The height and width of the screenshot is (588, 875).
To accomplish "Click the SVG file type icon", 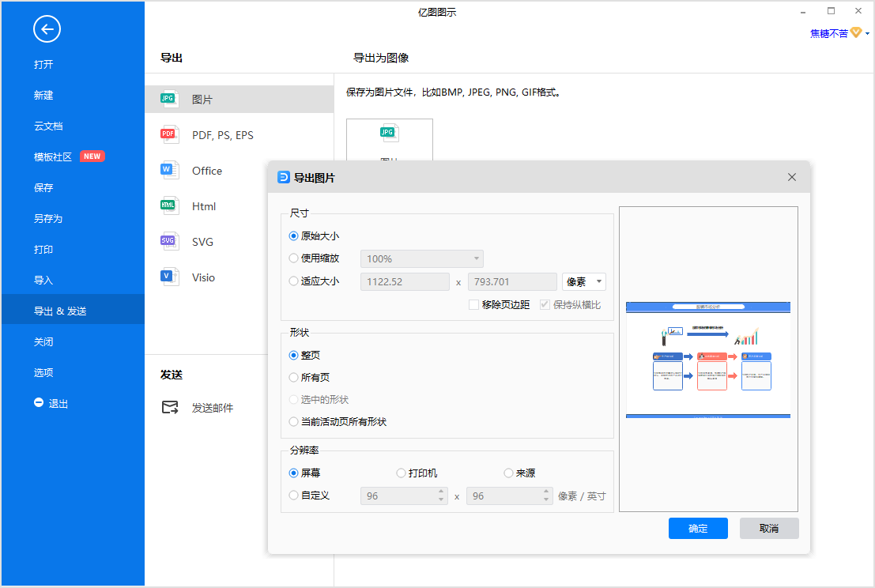I will click(x=169, y=242).
